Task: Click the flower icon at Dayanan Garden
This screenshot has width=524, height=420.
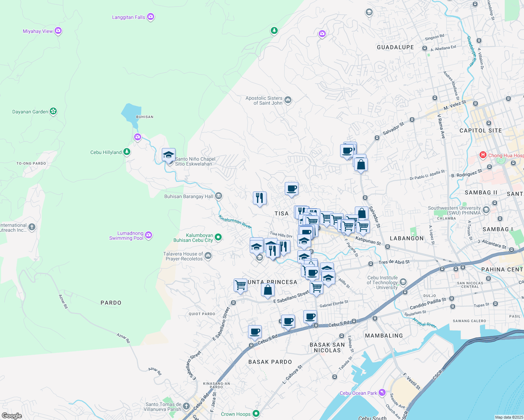Action: coord(53,111)
